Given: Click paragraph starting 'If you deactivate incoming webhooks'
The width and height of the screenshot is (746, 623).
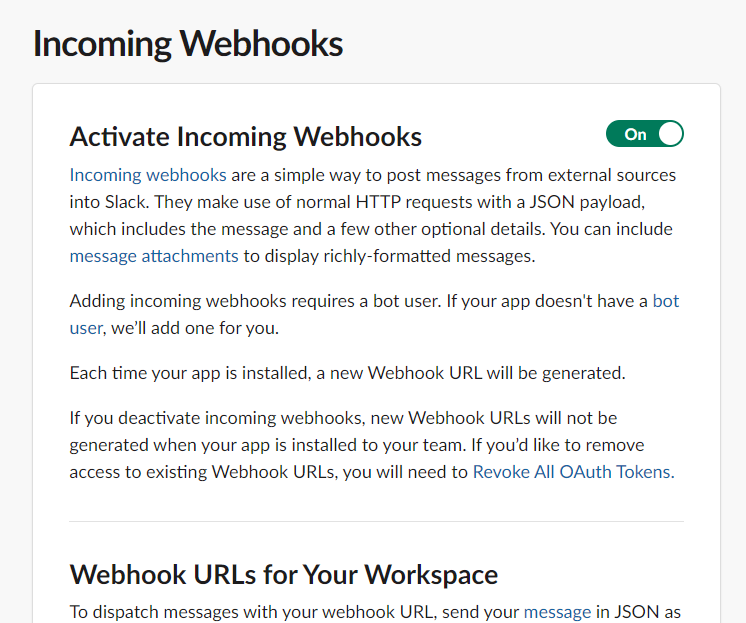Looking at the screenshot, I should click(x=372, y=445).
